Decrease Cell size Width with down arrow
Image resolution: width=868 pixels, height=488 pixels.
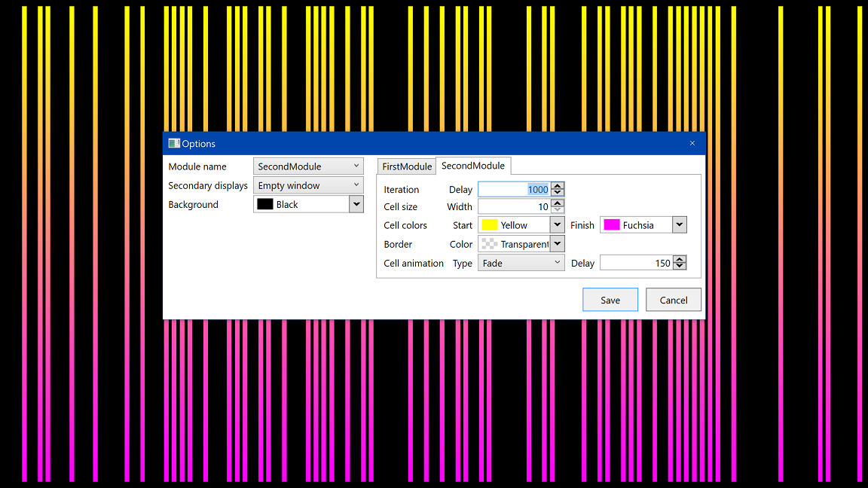(x=558, y=209)
